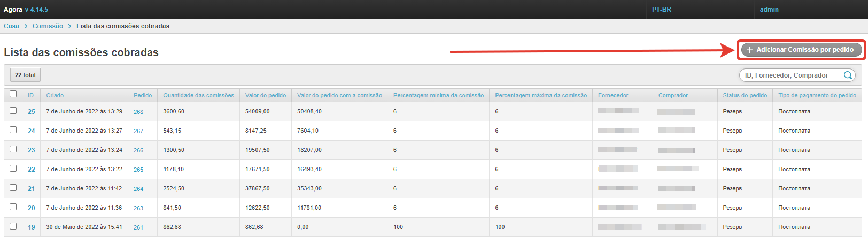868x237 pixels.
Task: Check the checkbox for commission ID 25
Action: click(13, 111)
